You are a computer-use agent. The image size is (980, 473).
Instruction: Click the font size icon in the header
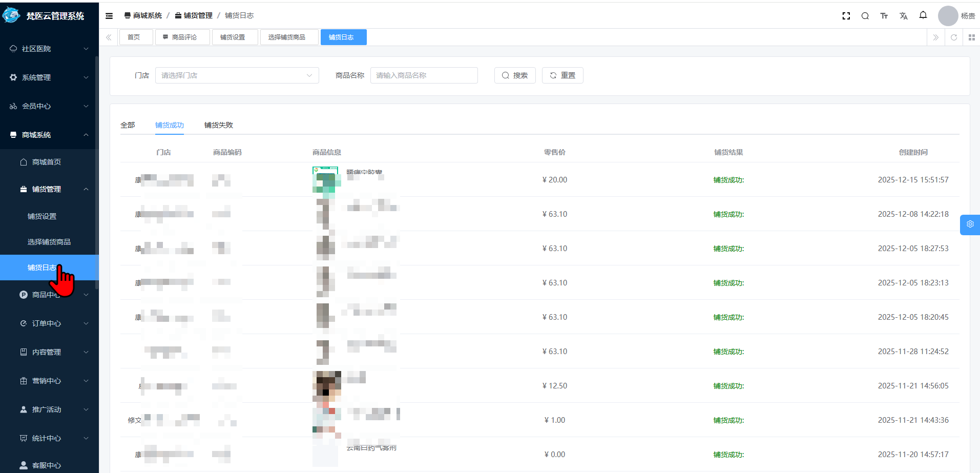pos(884,16)
